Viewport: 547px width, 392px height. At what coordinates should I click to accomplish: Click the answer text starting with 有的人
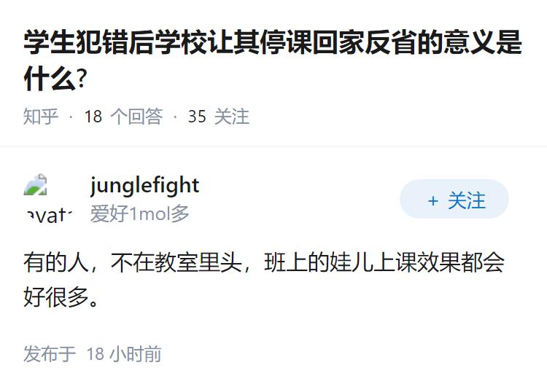click(263, 262)
